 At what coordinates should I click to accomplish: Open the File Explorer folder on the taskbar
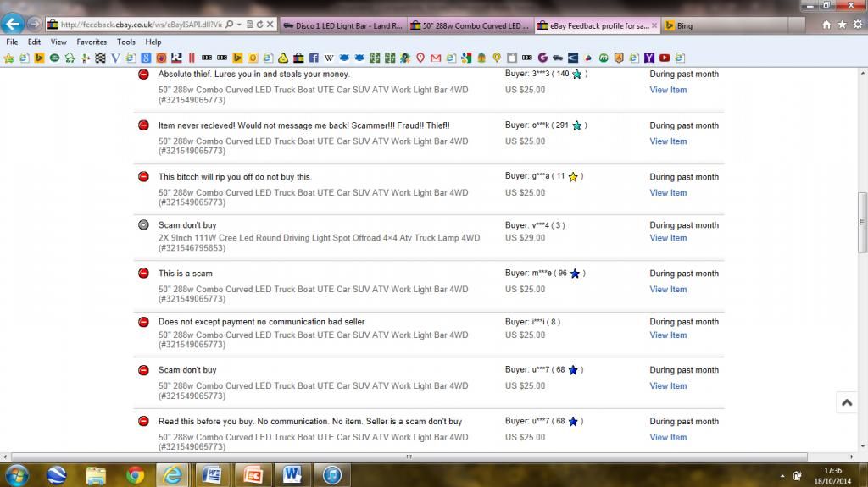[96, 475]
